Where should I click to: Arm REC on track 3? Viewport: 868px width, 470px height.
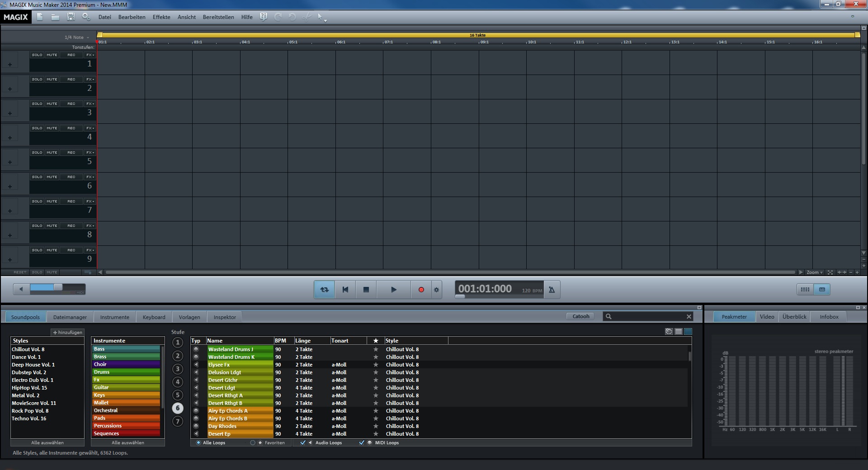click(71, 103)
